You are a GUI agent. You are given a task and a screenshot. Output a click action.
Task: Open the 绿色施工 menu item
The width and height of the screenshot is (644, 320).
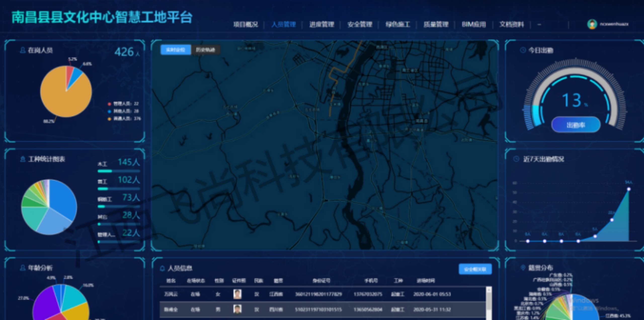pos(398,24)
